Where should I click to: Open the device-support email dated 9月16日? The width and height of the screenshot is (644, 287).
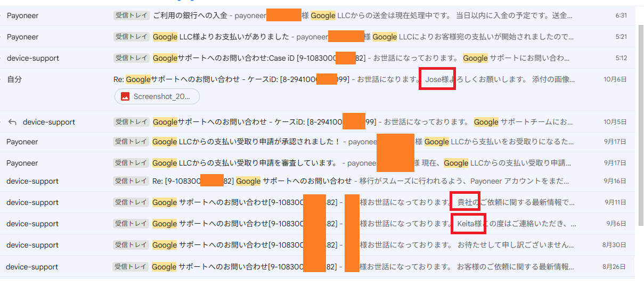[317, 181]
